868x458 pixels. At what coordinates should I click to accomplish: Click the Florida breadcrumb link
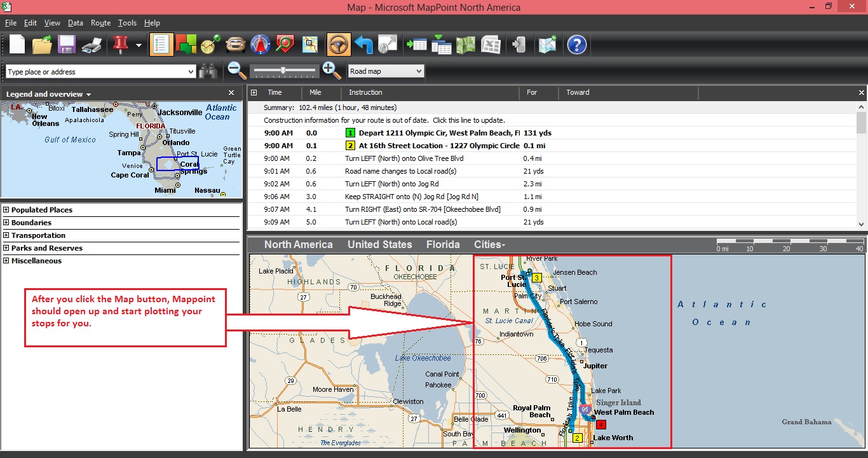point(443,244)
